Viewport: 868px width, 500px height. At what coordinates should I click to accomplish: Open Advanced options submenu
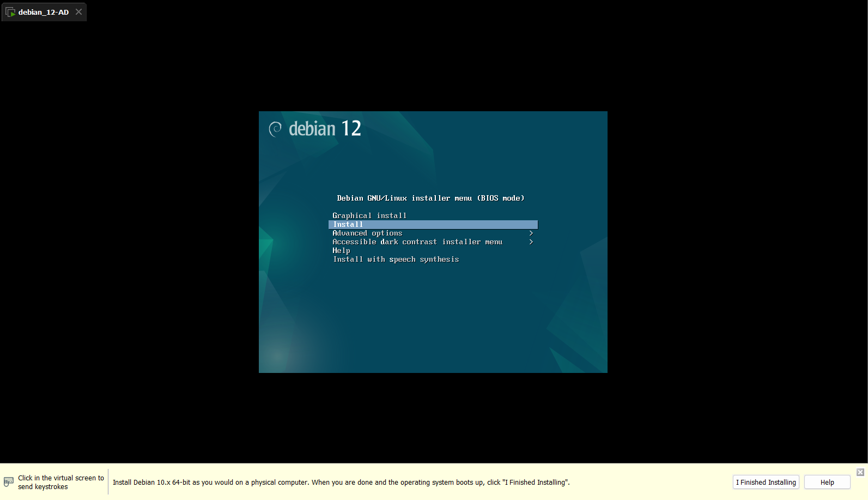click(x=367, y=233)
